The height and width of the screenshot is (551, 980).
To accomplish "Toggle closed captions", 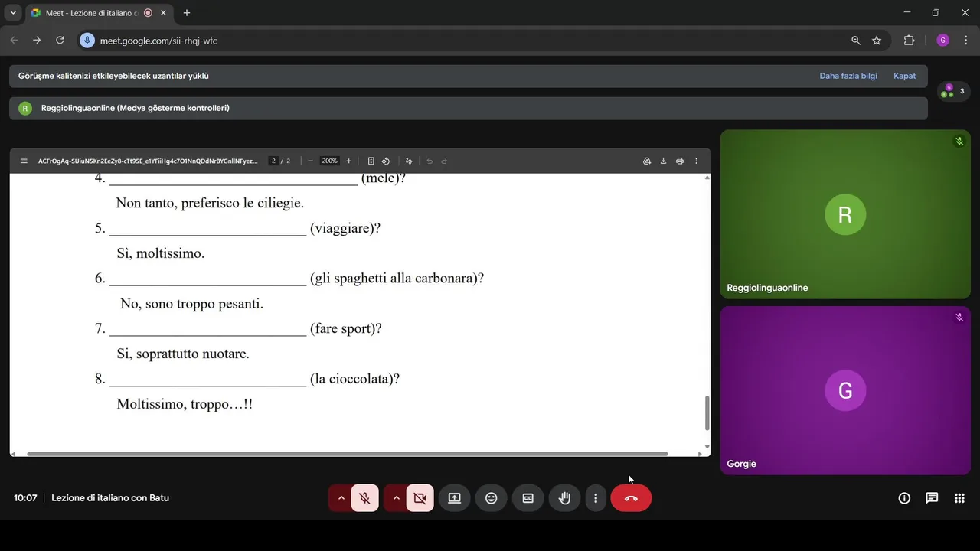I will pos(528,498).
